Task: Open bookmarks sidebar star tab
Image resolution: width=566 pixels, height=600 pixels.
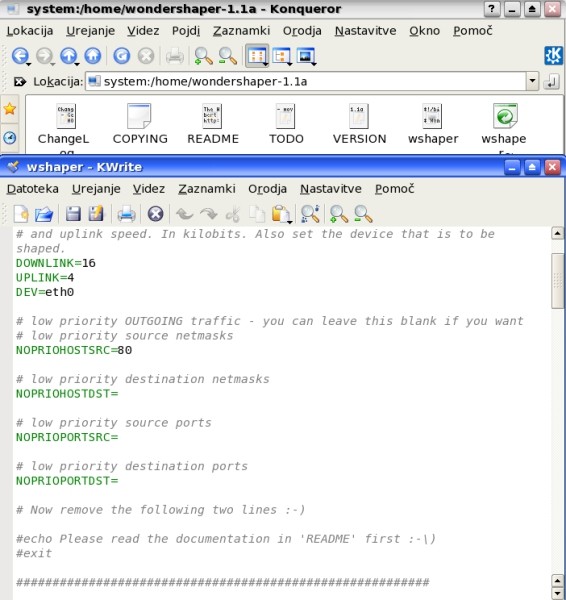Action: [x=10, y=109]
